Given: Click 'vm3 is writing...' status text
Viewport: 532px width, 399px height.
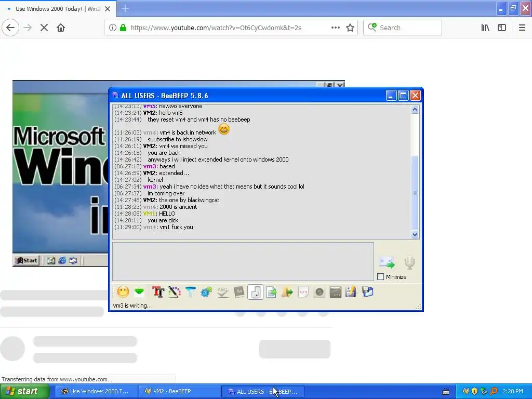Looking at the screenshot, I should point(132,305).
